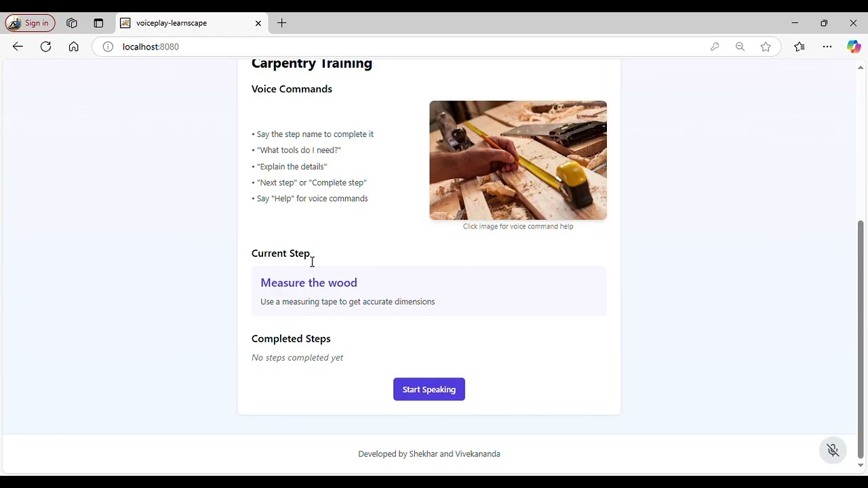
Task: Click the page vertical scrollbar thumb
Action: click(861, 340)
